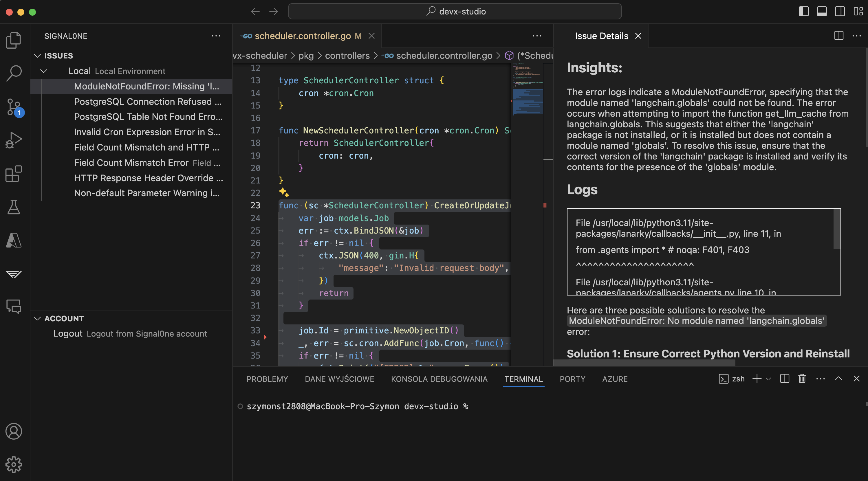The width and height of the screenshot is (868, 481).
Task: Open Source Control with one pending change
Action: [14, 107]
